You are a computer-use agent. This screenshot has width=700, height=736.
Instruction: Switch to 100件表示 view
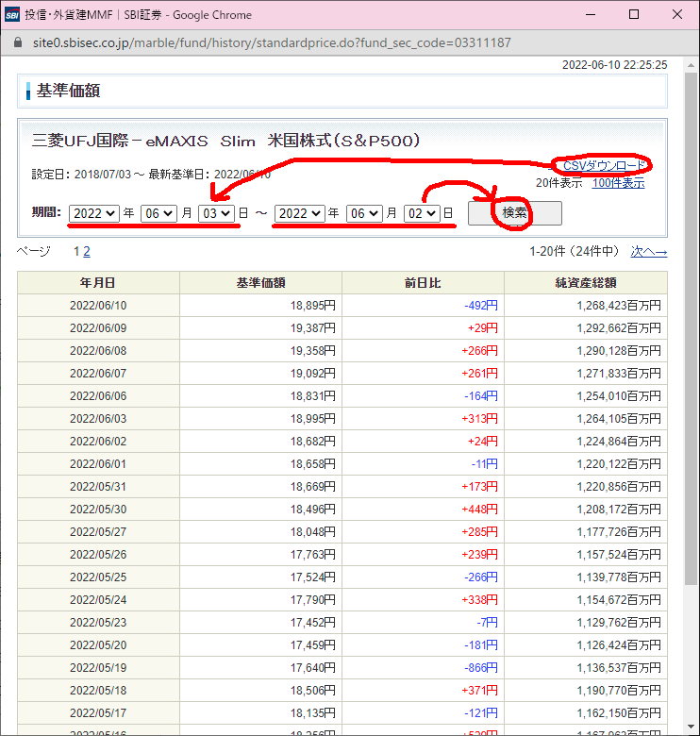tap(618, 183)
